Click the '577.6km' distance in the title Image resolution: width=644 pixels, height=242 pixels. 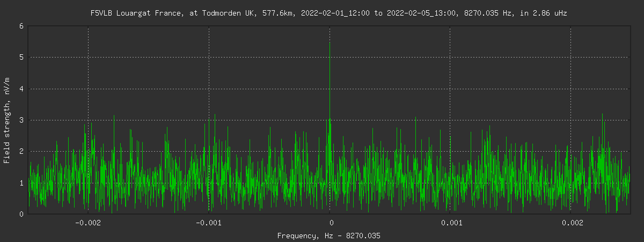coord(279,13)
